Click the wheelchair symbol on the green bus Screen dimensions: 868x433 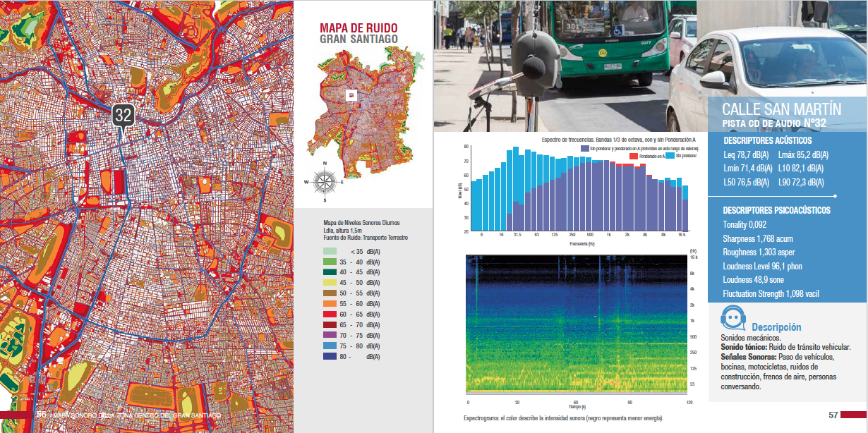click(617, 31)
